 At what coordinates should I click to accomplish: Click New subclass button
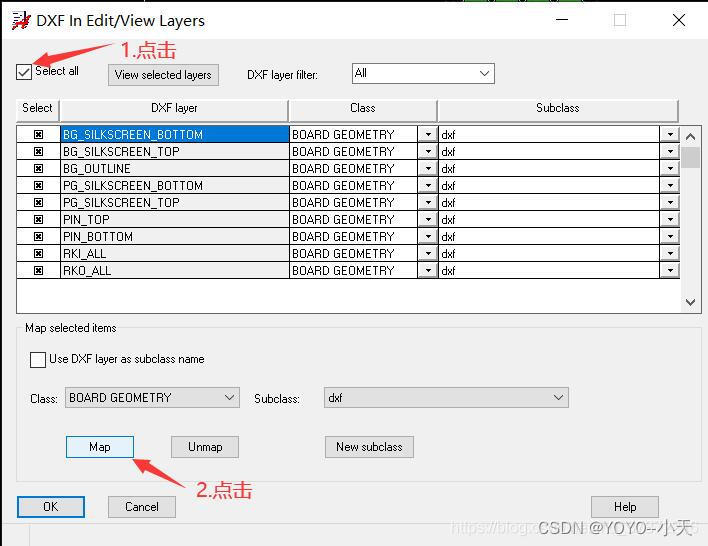click(x=369, y=447)
